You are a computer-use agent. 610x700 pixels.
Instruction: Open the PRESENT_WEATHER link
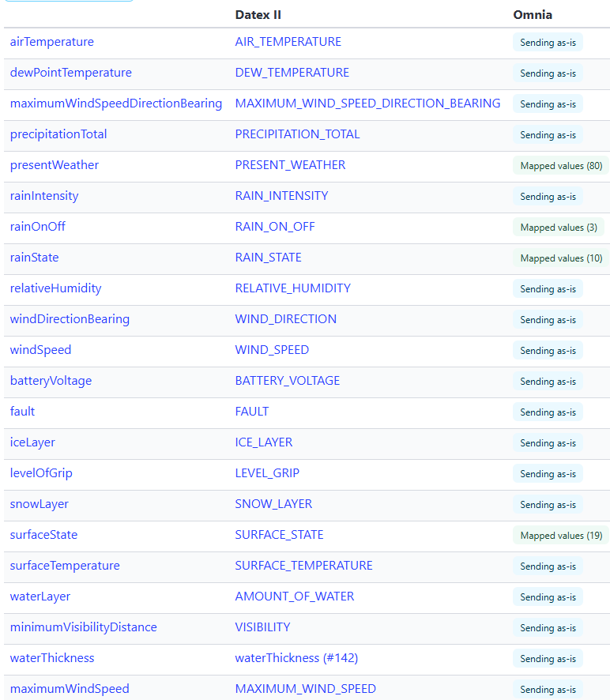290,165
